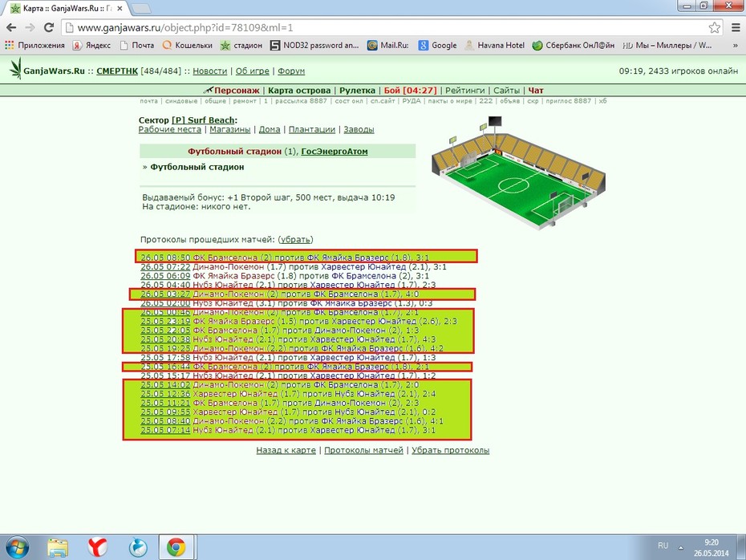
Task: Open the Об игре link
Action: [252, 71]
